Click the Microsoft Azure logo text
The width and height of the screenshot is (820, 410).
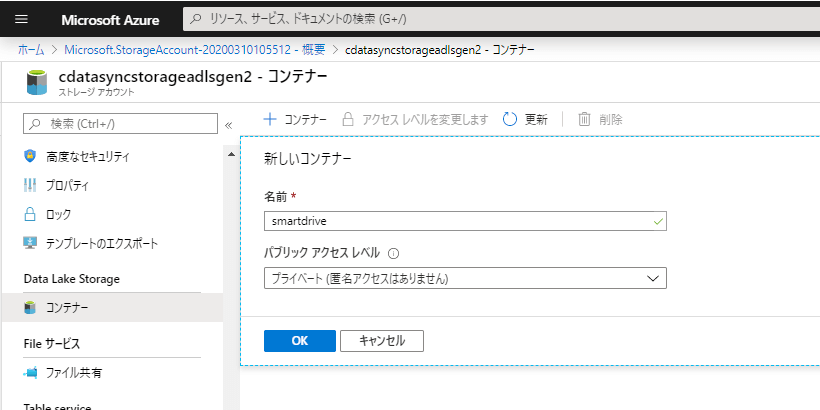click(x=110, y=20)
